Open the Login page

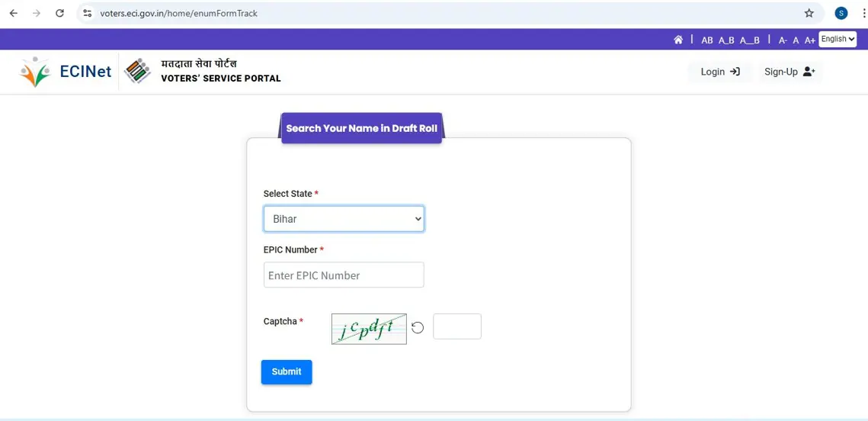[x=720, y=72]
